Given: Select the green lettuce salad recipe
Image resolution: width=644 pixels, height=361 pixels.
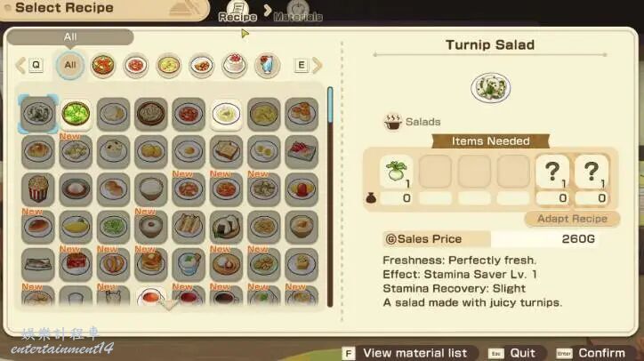Looking at the screenshot, I should (76, 114).
